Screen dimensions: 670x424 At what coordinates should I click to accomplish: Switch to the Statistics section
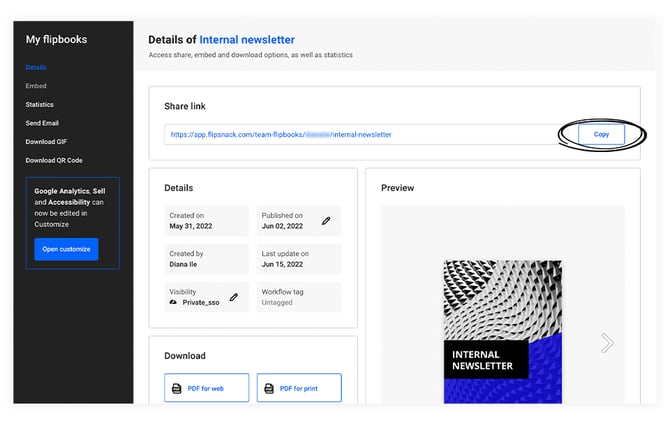click(x=40, y=104)
